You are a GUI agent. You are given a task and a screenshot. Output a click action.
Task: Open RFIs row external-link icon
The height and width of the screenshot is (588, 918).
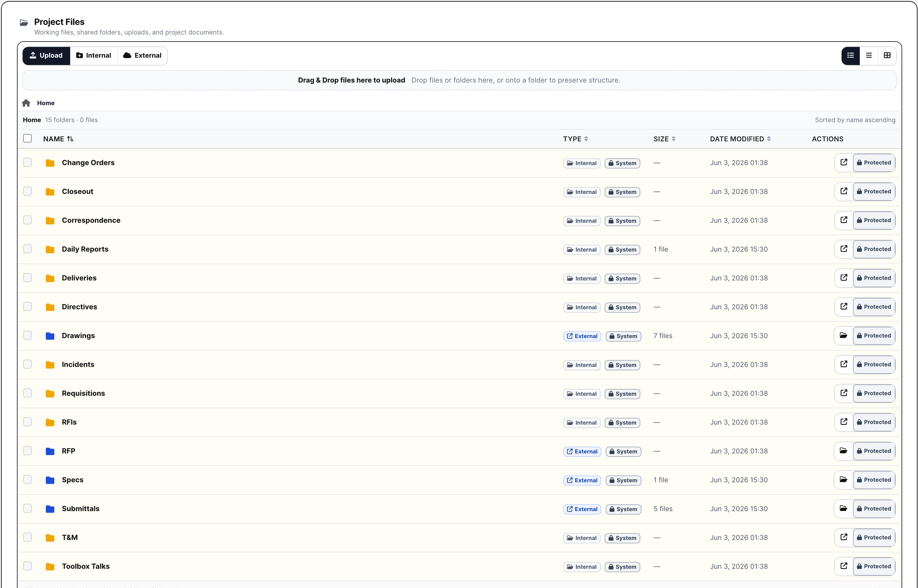844,422
